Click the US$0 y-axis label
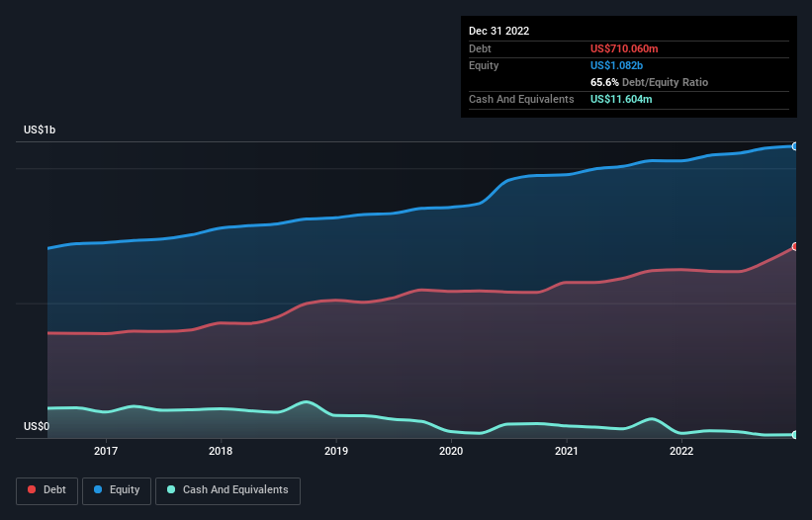 click(37, 426)
